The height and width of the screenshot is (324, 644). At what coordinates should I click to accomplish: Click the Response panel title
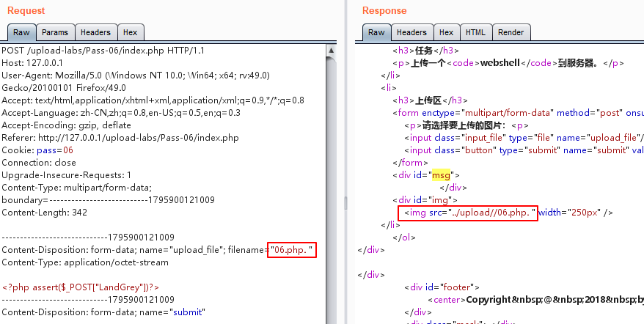point(384,10)
